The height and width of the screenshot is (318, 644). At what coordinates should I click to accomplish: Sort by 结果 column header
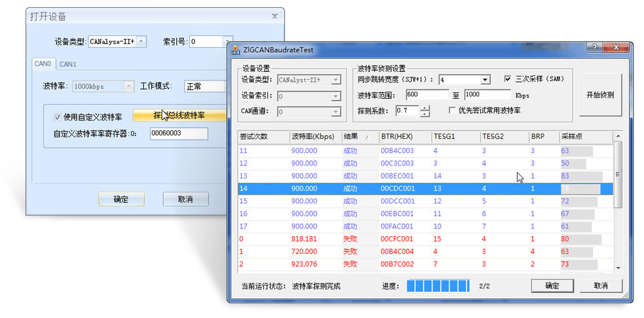pyautogui.click(x=360, y=137)
